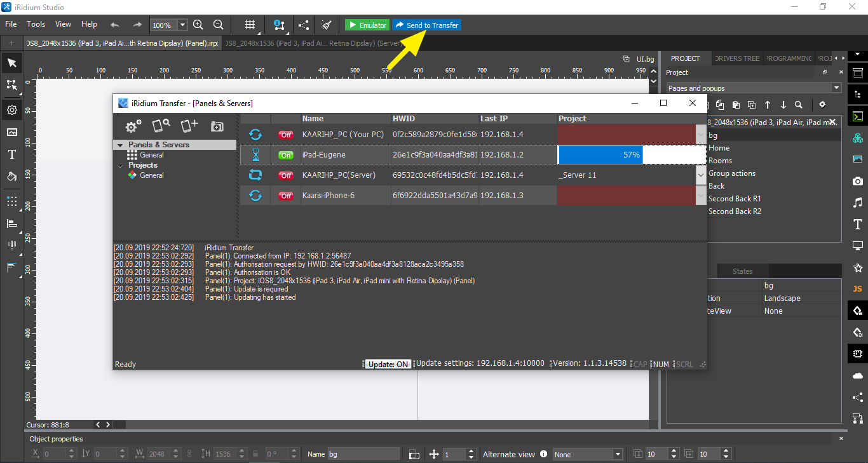Click the zoom in magnifier icon
Image resolution: width=868 pixels, height=463 pixels.
click(x=198, y=25)
